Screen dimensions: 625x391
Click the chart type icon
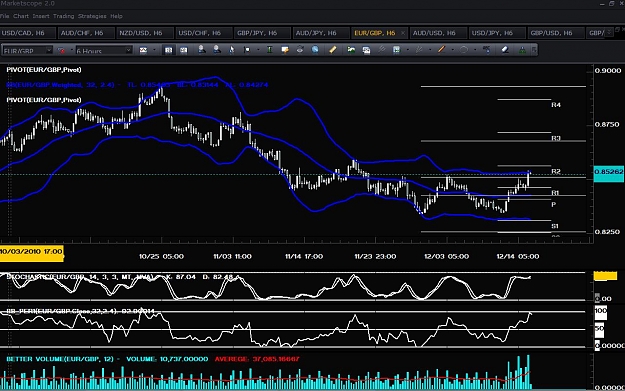point(143,50)
